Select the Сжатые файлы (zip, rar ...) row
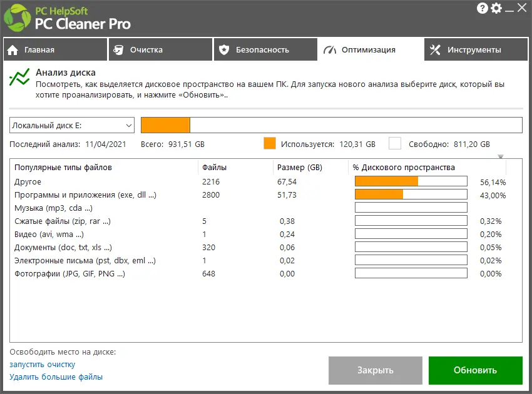The height and width of the screenshot is (394, 532). (x=260, y=221)
